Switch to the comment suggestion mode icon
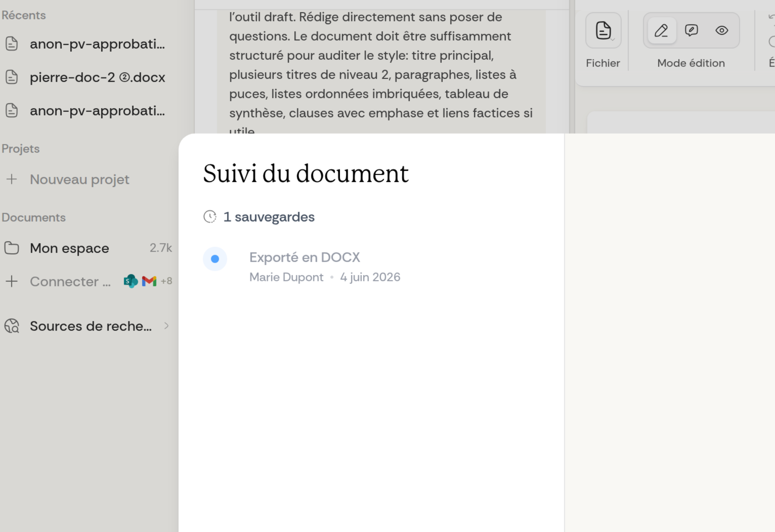775x532 pixels. 691,30
